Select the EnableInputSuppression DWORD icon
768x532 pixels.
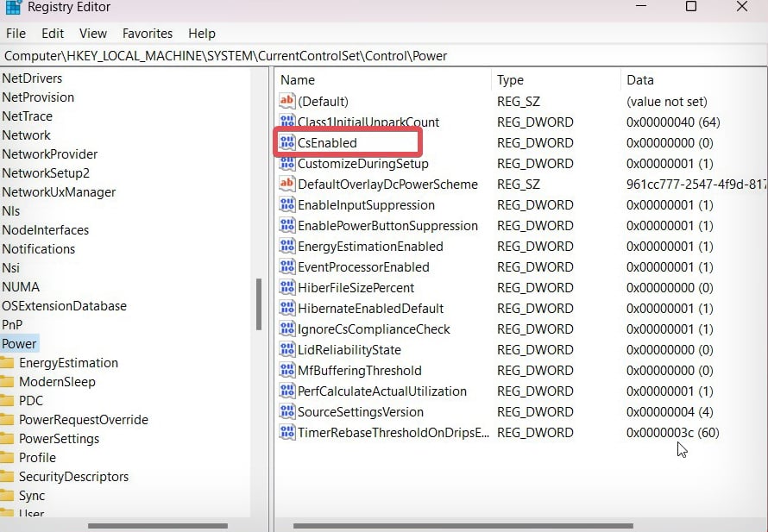(x=287, y=204)
